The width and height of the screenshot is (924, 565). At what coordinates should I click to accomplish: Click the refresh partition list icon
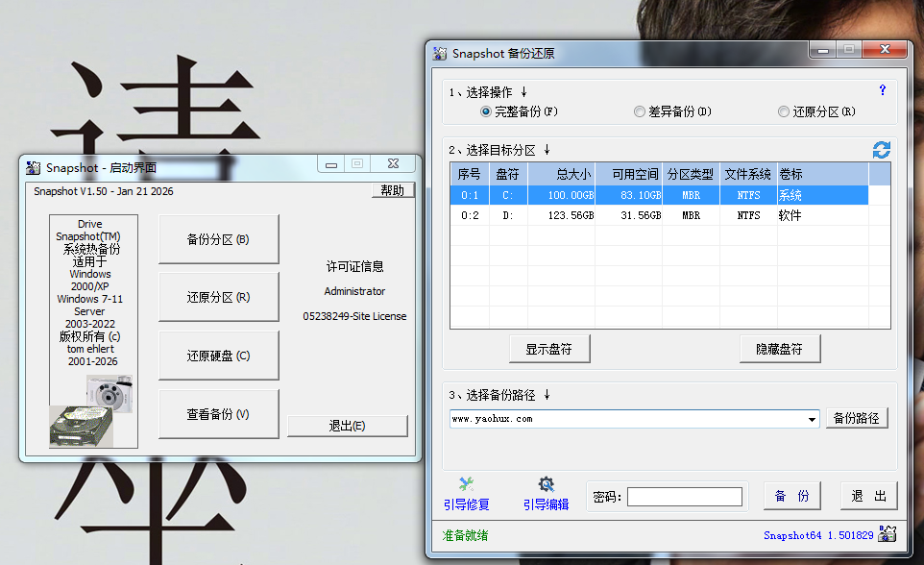coord(881,150)
